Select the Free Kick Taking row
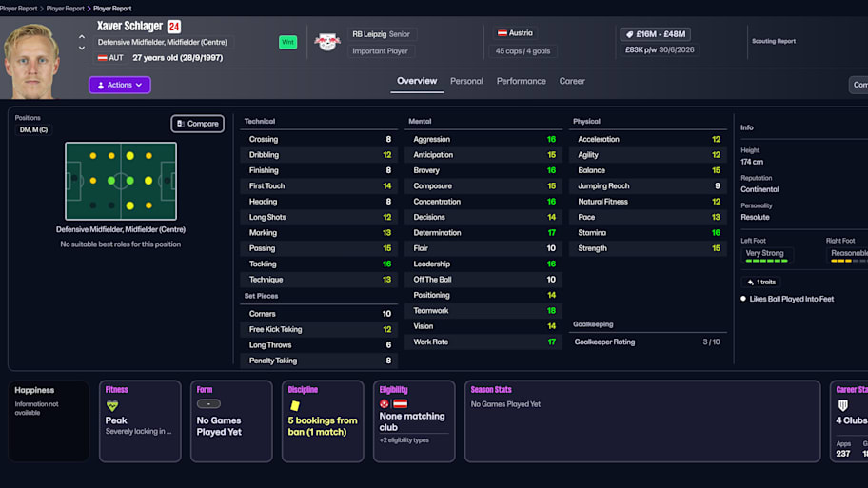868x488 pixels. tap(320, 330)
